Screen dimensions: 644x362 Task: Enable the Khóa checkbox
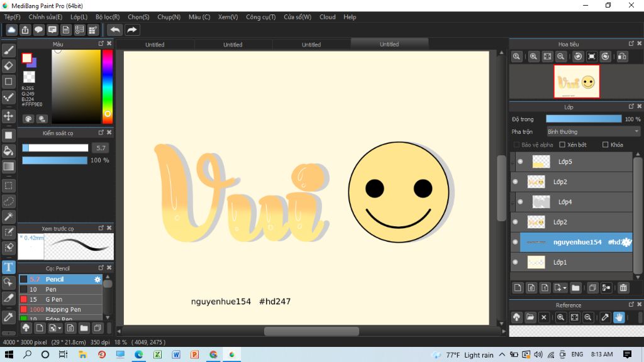pyautogui.click(x=605, y=145)
